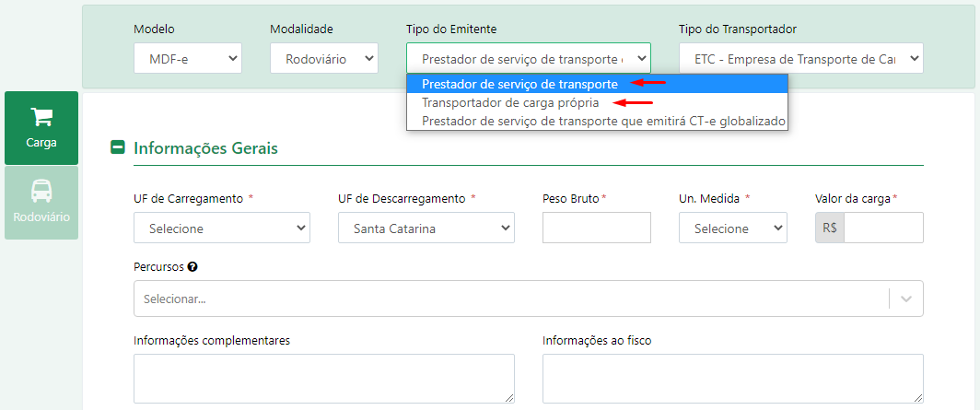The width and height of the screenshot is (980, 410).
Task: Click the R$ currency prefix
Action: 830,228
